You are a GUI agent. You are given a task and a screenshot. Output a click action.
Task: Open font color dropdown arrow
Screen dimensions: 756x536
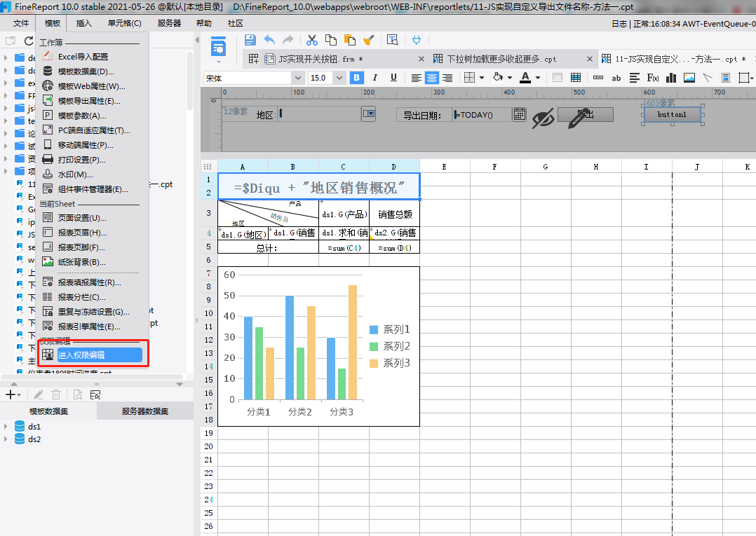tap(538, 78)
